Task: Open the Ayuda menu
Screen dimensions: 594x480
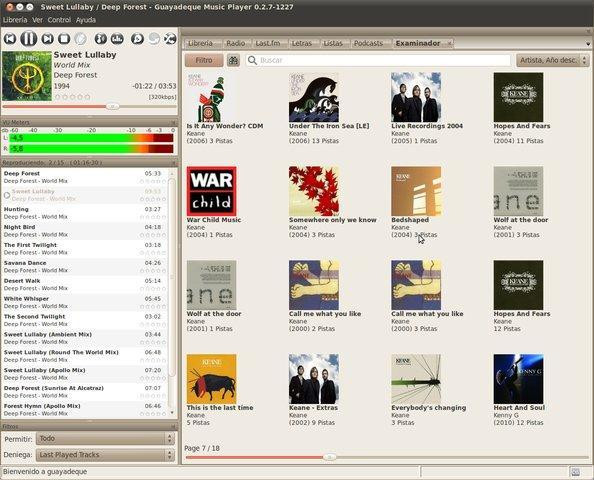Action: pyautogui.click(x=86, y=20)
